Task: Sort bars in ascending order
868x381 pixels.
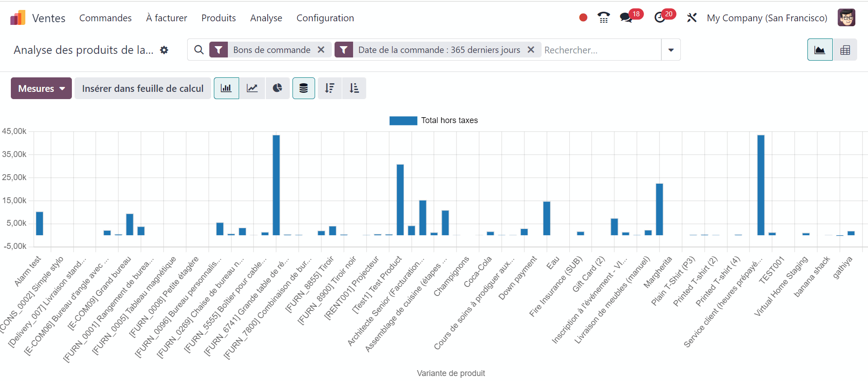Action: coord(354,88)
